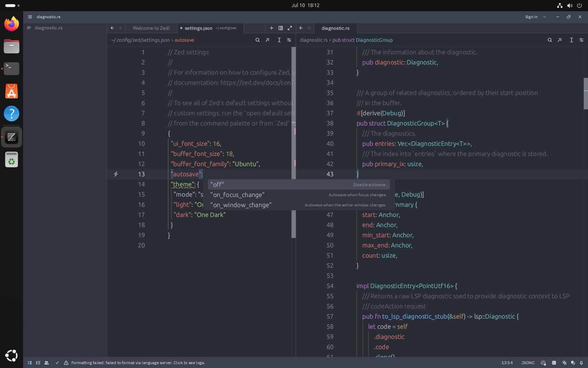Launch Firefox from the Ubuntu dock
This screenshot has width=588, height=368.
[11, 23]
